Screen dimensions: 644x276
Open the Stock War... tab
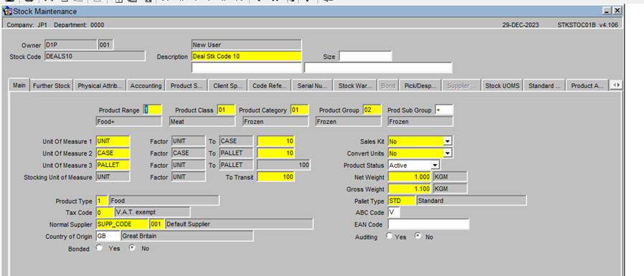[355, 86]
